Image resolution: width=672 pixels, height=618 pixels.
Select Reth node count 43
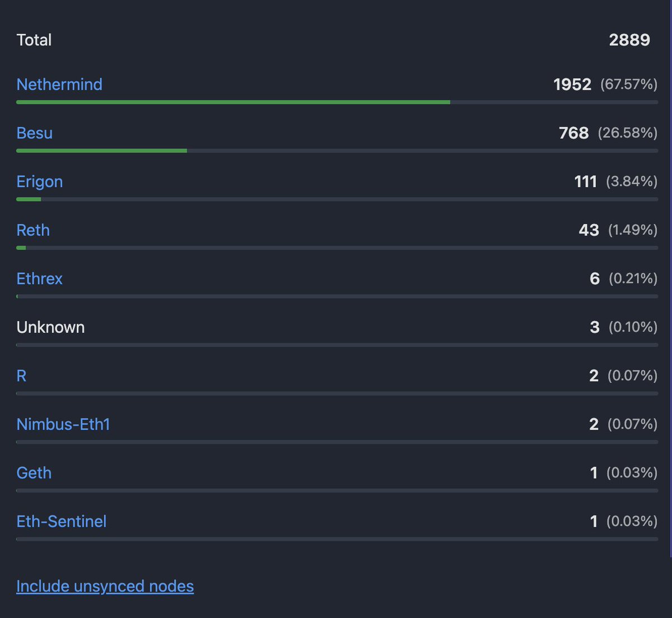589,230
